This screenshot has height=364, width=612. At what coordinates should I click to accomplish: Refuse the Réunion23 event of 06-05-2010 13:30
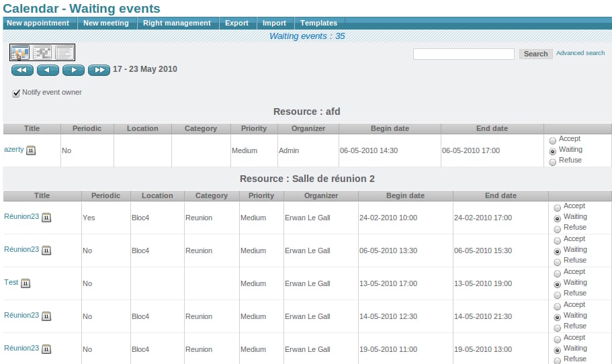(x=557, y=262)
